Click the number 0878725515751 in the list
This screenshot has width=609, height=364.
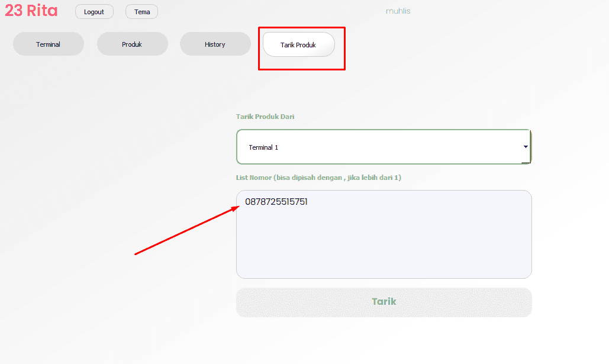point(276,202)
